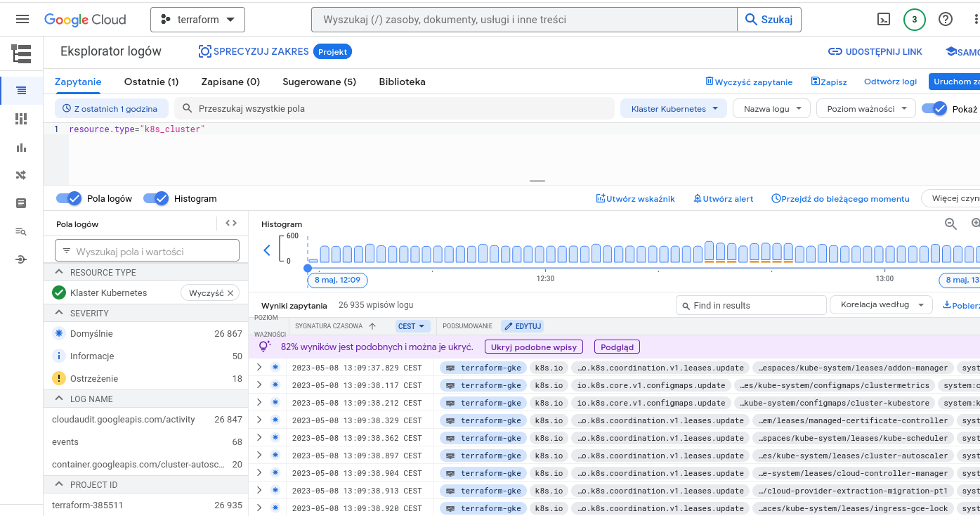This screenshot has height=516, width=980.
Task: Open the Biblioteka tab
Action: pos(402,82)
